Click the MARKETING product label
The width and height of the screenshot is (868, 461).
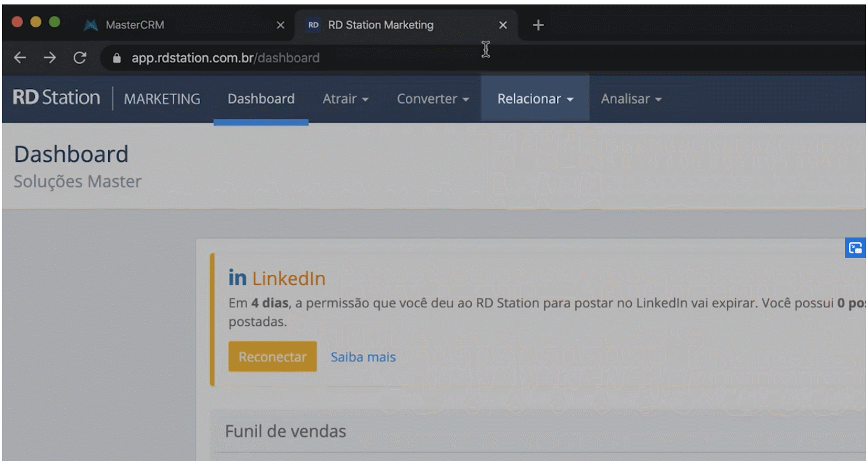tap(162, 99)
